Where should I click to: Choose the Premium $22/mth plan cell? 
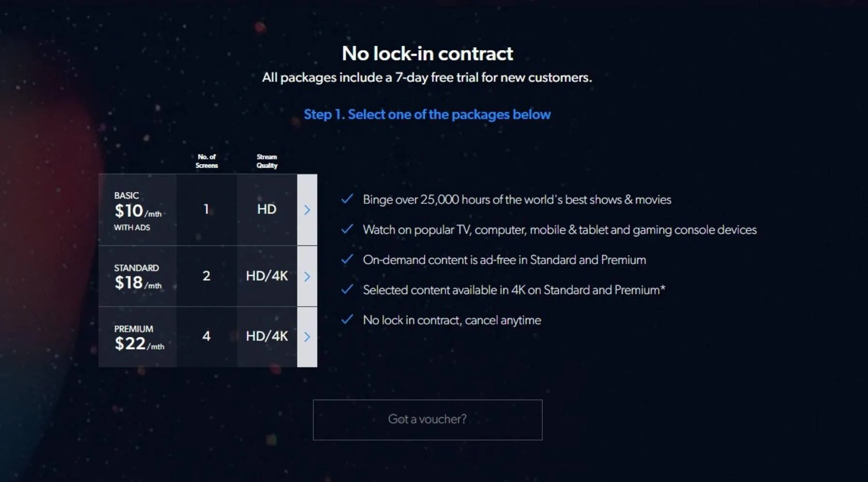pos(138,337)
